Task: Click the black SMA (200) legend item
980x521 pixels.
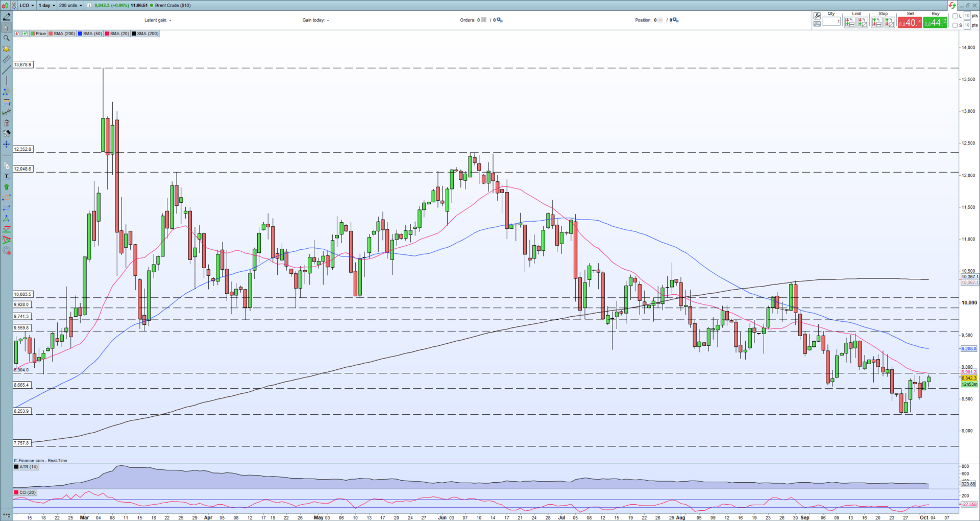Action: click(145, 34)
